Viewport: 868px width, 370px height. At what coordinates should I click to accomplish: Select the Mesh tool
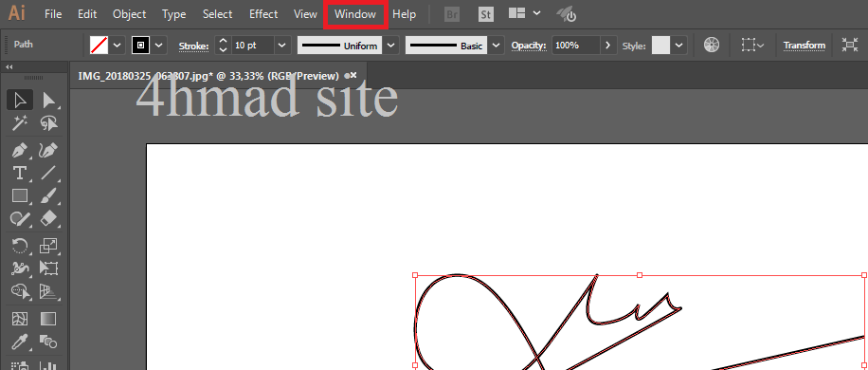pyautogui.click(x=20, y=319)
